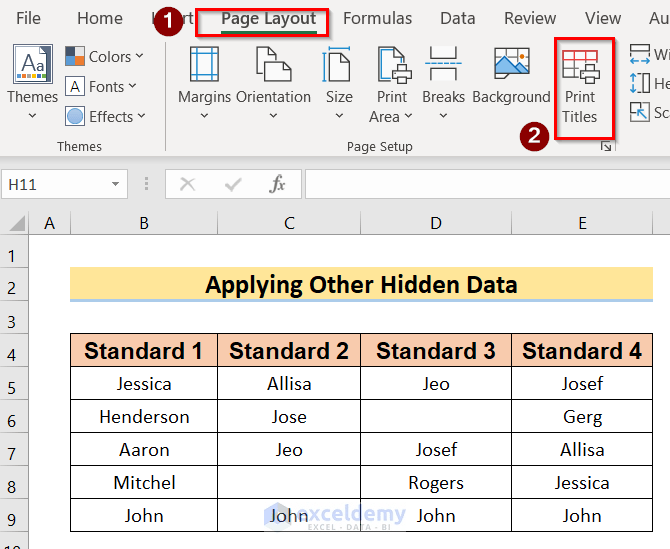Click the Background image tool

tap(511, 63)
